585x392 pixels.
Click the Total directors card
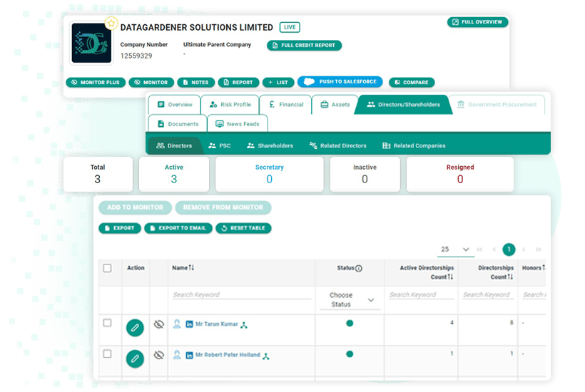click(98, 175)
